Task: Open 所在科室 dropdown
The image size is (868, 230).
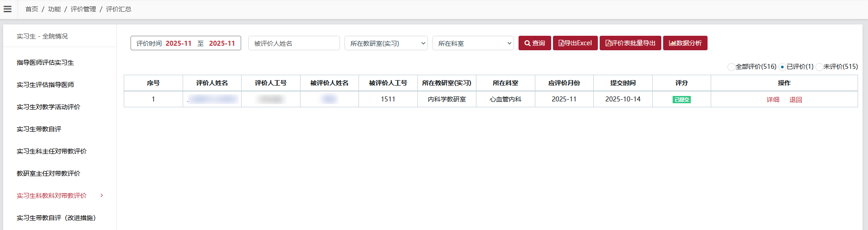Action: point(473,43)
